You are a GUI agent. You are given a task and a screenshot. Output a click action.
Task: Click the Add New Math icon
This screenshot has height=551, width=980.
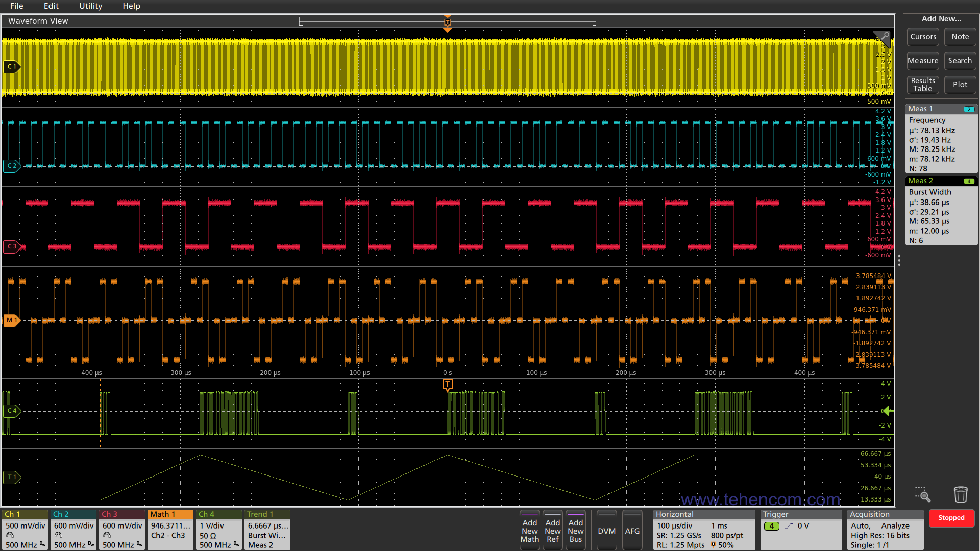point(530,531)
